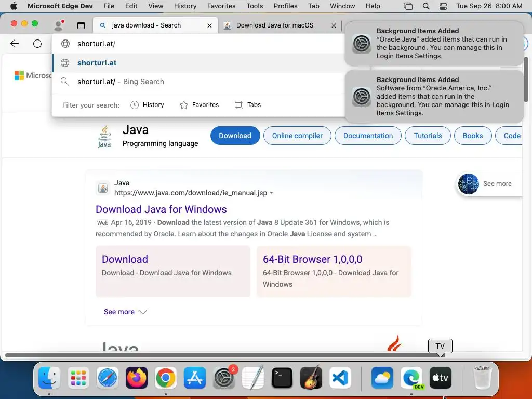Image resolution: width=532 pixels, height=399 pixels.
Task: Open Download Java for Windows link
Action: click(161, 209)
